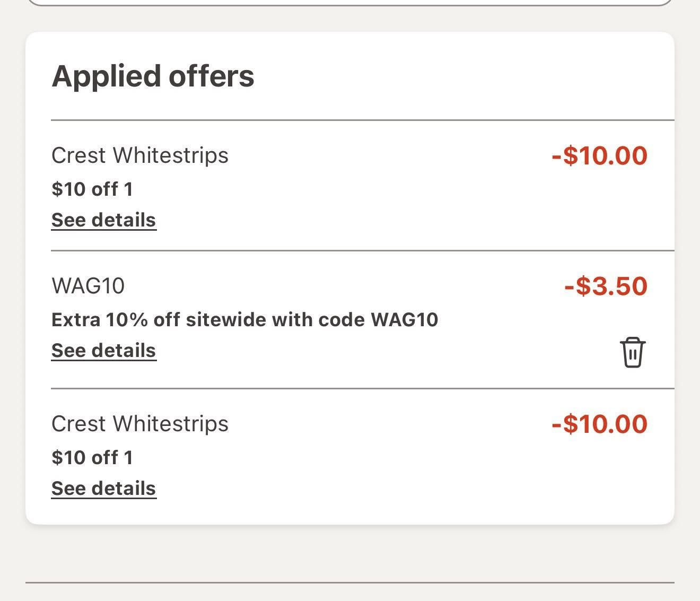
Task: Tap the delete icon beside WAG10 discount
Action: [x=632, y=351]
